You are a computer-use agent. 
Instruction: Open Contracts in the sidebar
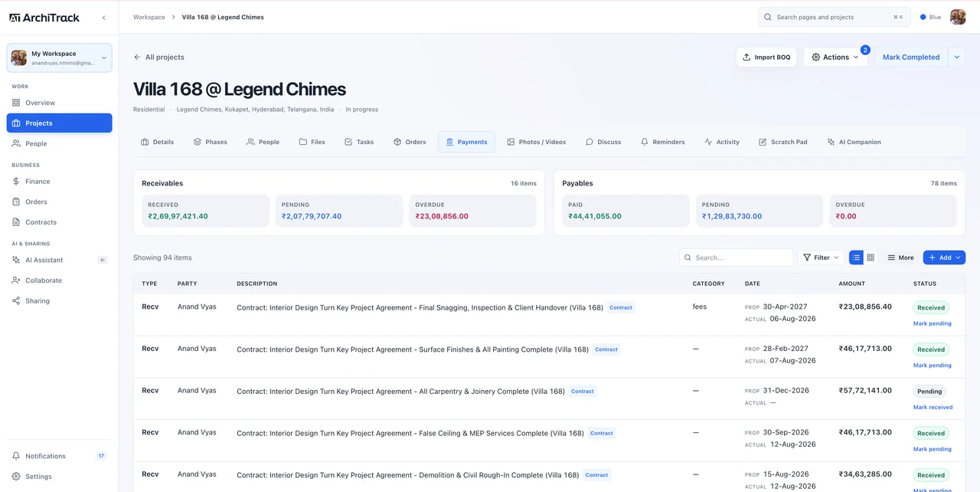60,222
